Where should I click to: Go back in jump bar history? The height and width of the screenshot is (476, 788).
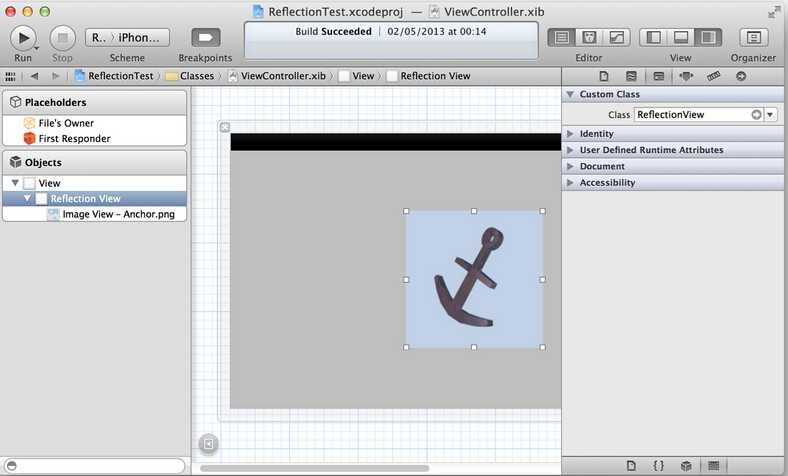(34, 76)
